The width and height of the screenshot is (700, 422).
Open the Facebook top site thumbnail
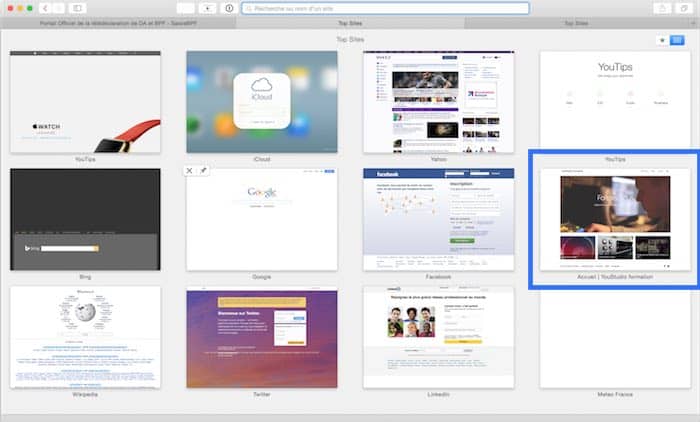coord(438,219)
